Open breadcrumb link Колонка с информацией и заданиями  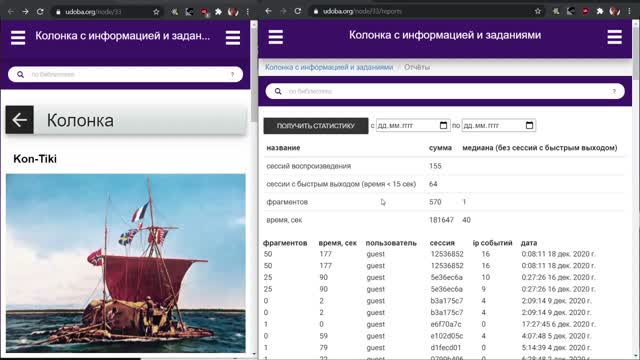click(329, 67)
